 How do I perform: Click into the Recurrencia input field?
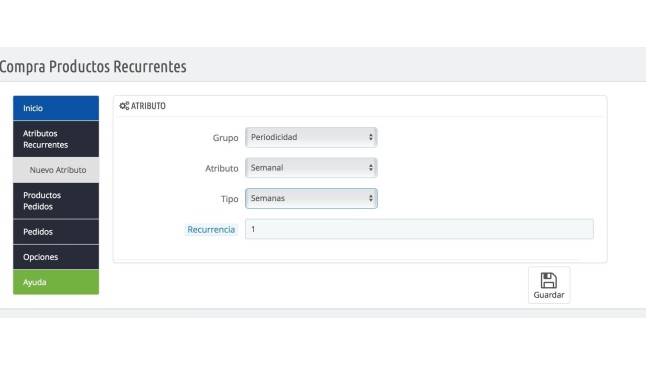[419, 229]
